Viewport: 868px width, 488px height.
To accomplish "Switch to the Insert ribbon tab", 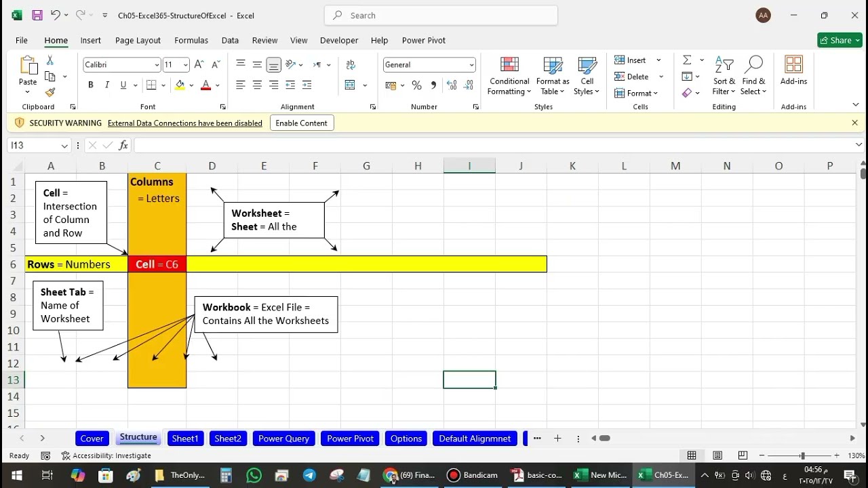I will pos(91,40).
